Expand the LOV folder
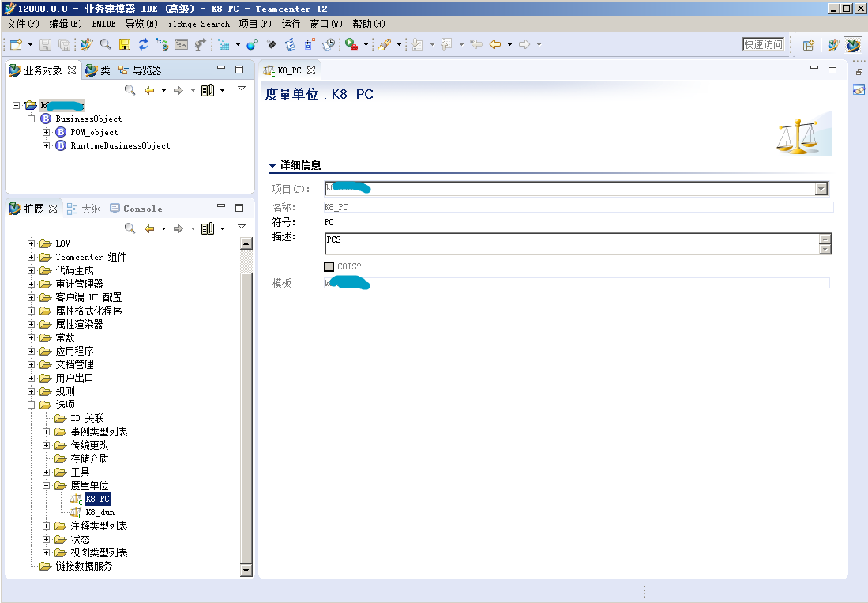 pyautogui.click(x=32, y=243)
